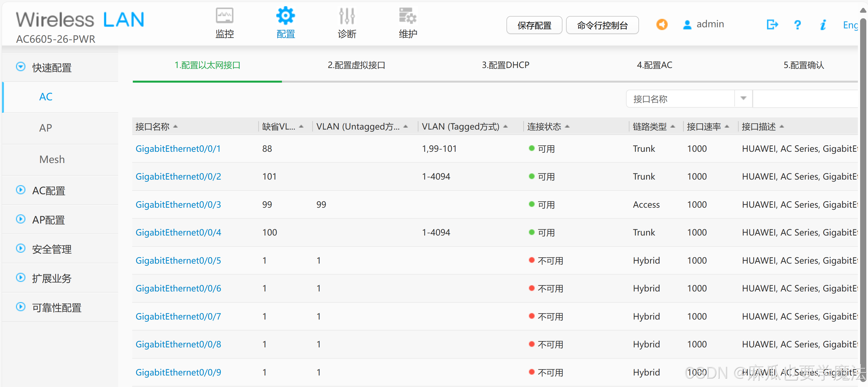Open the 接口名称 filter dropdown
This screenshot has width=868, height=387.
pos(743,99)
